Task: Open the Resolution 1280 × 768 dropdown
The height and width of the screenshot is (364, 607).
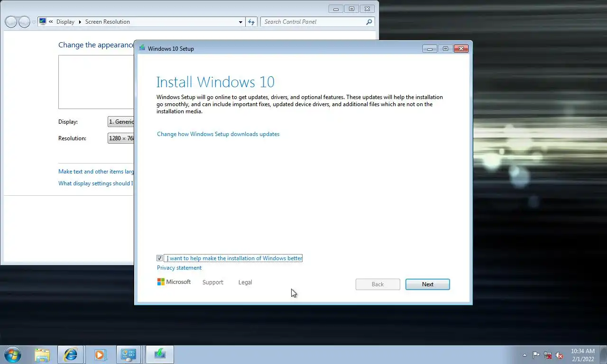Action: (121, 138)
